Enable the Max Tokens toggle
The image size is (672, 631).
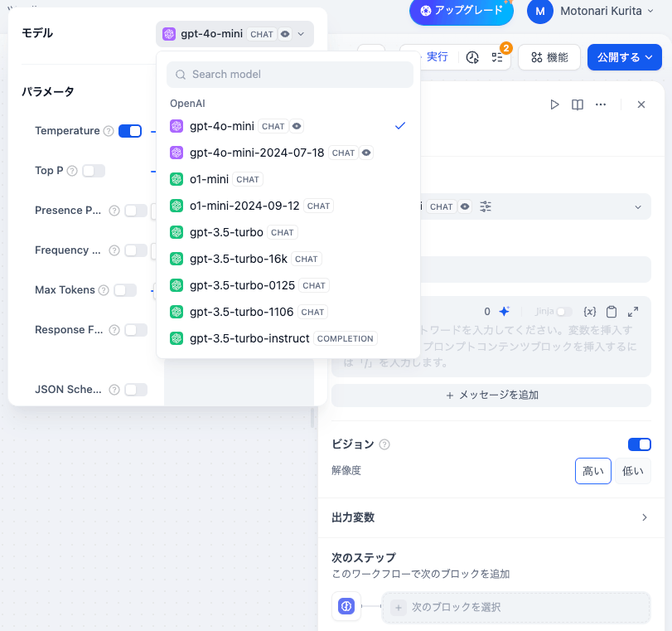[125, 290]
